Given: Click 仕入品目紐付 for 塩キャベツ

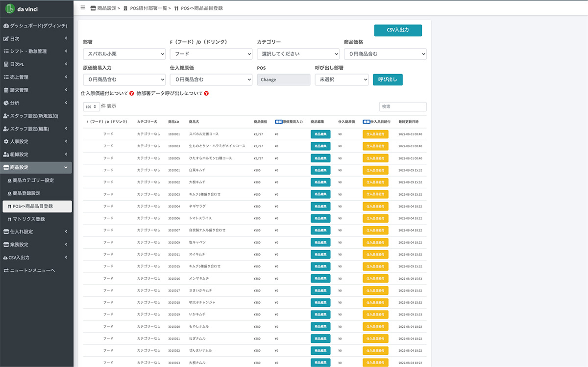Looking at the screenshot, I should (x=375, y=242).
